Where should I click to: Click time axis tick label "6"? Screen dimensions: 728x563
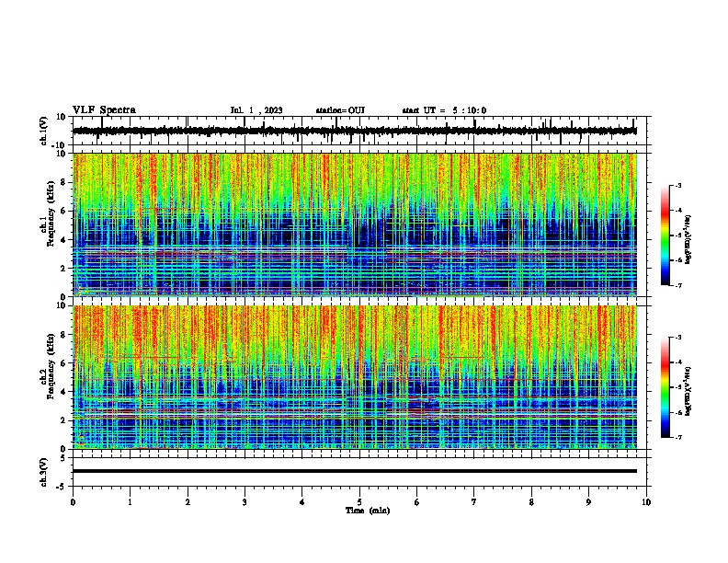click(417, 502)
